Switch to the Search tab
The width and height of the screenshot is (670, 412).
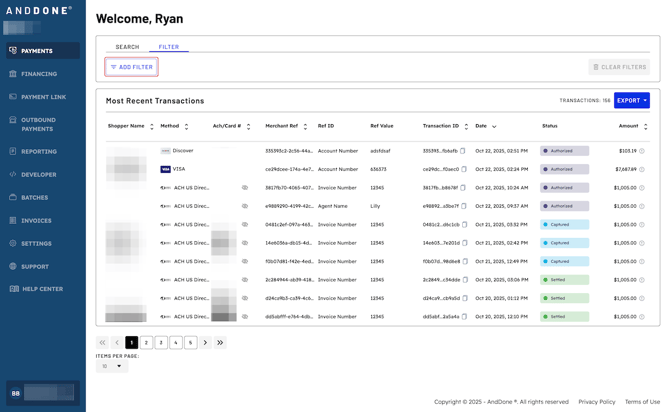[x=127, y=47]
